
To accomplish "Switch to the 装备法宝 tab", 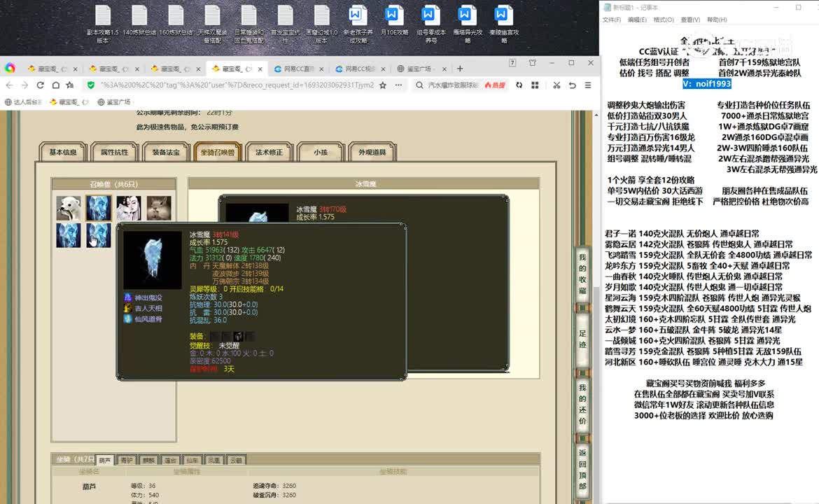I will [166, 152].
